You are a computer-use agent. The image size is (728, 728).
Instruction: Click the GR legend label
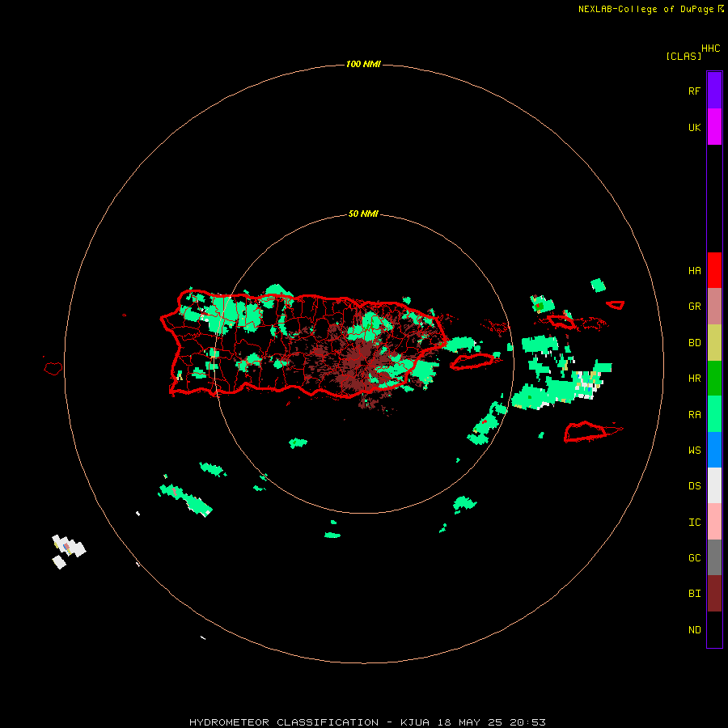coord(694,307)
